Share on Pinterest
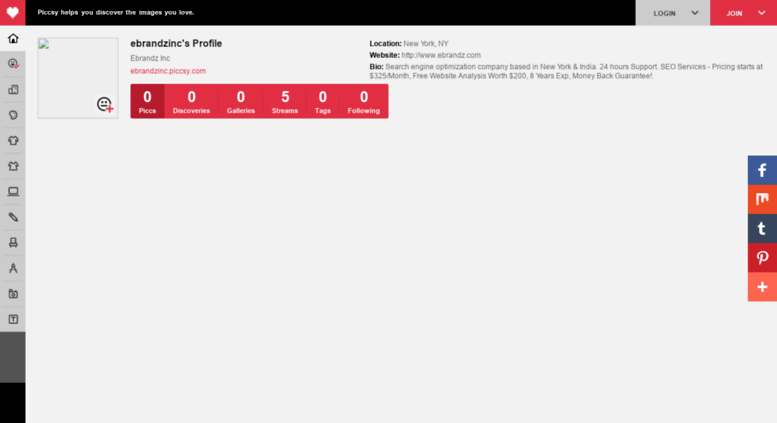The height and width of the screenshot is (423, 777). (762, 258)
